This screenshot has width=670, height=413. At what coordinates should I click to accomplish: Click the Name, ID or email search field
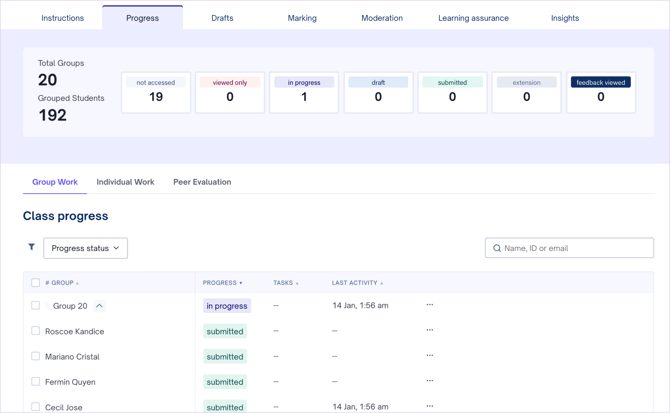575,248
